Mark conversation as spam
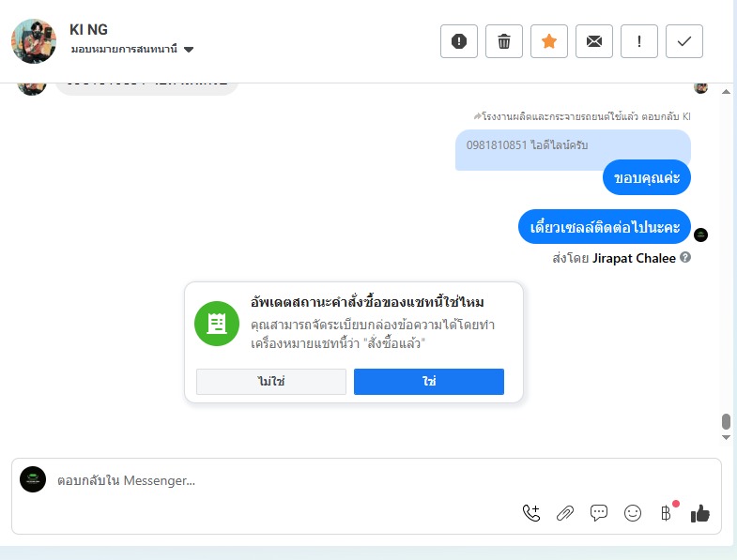737x560 pixels. [x=459, y=41]
